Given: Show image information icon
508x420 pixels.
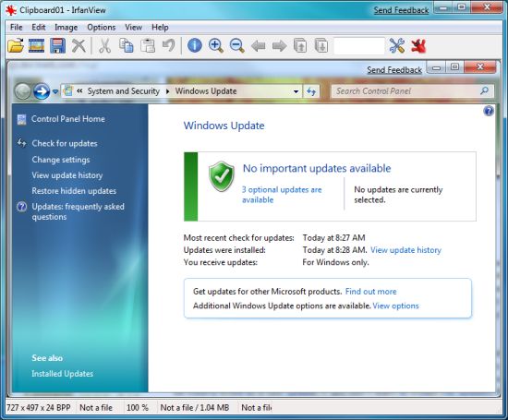Looking at the screenshot, I should tap(194, 45).
